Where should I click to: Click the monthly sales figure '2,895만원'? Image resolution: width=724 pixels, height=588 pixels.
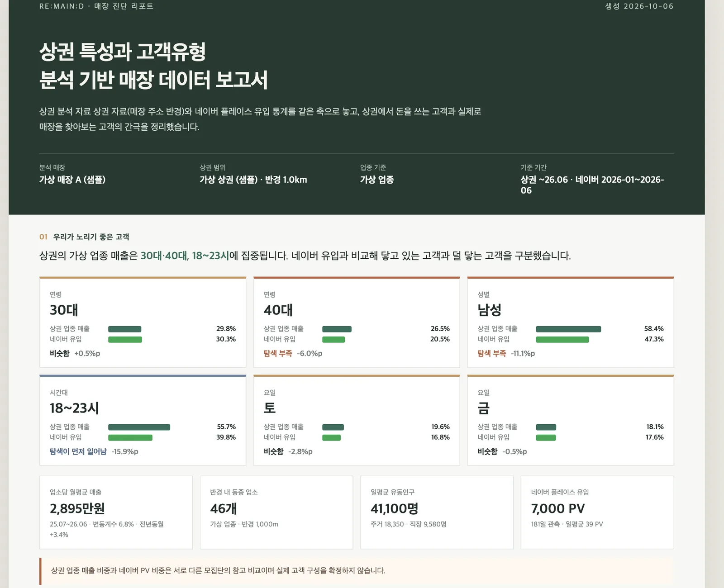click(x=77, y=508)
